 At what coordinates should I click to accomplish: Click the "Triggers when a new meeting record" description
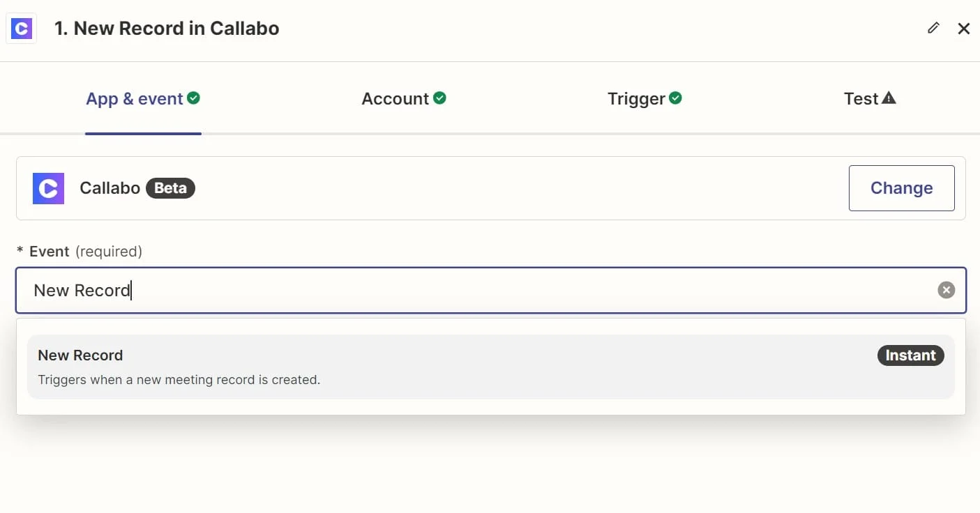pyautogui.click(x=179, y=381)
